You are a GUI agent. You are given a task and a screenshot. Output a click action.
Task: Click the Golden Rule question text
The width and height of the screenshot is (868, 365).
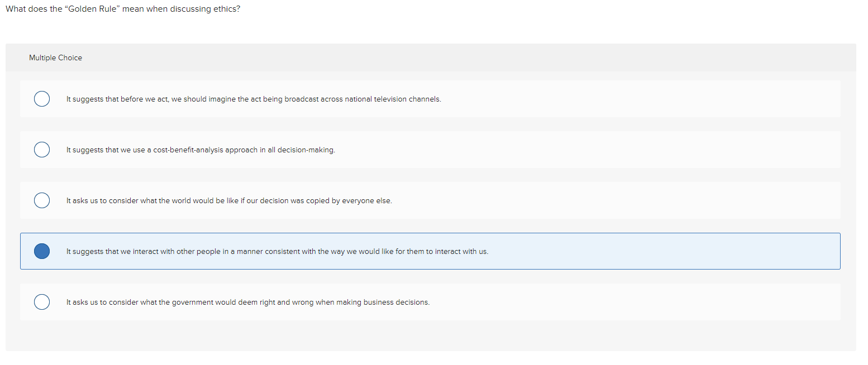click(123, 9)
